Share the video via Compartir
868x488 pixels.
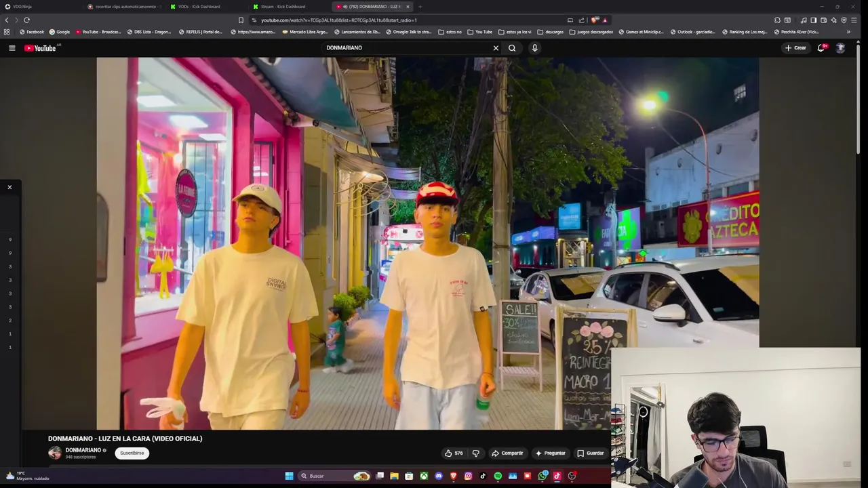507,453
